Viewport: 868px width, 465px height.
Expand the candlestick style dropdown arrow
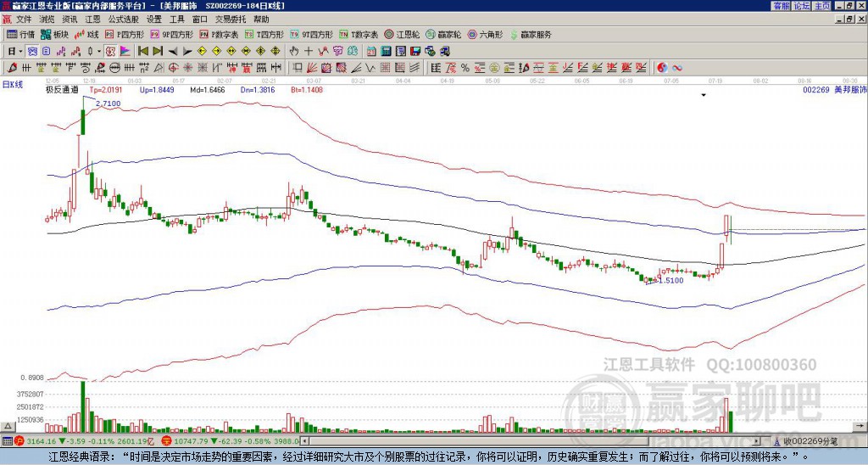pyautogui.click(x=98, y=52)
